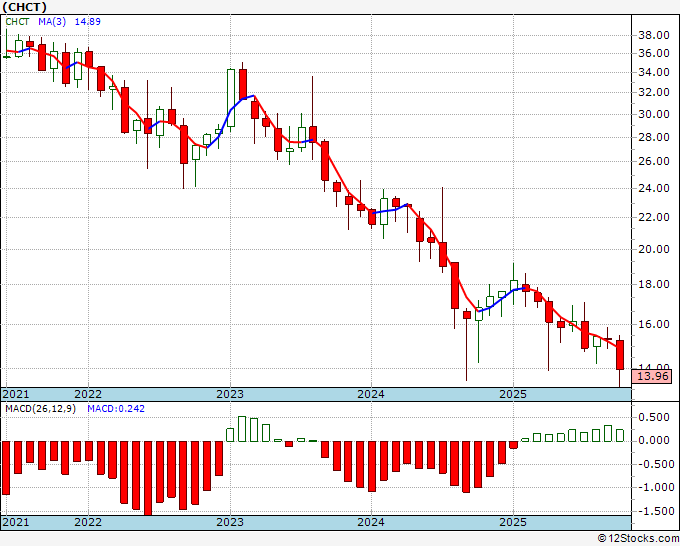Image resolution: width=680 pixels, height=546 pixels.
Task: Select the 24.00 price axis label
Action: [x=654, y=189]
